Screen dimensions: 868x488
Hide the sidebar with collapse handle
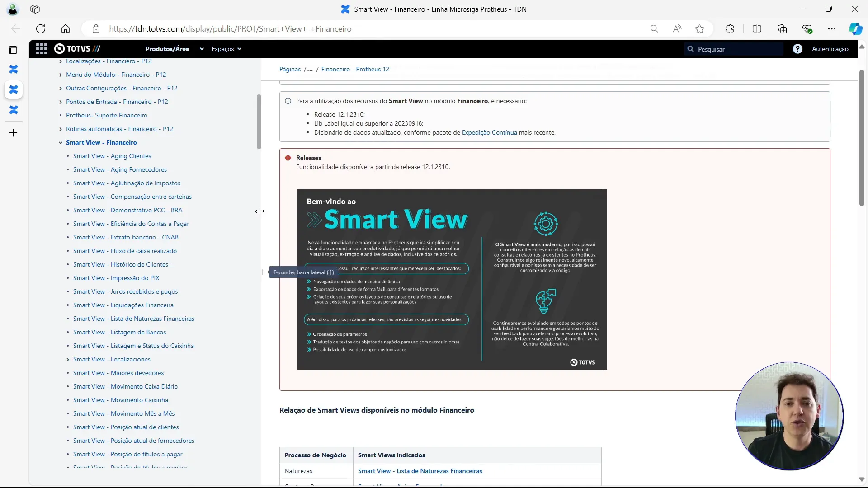(263, 272)
